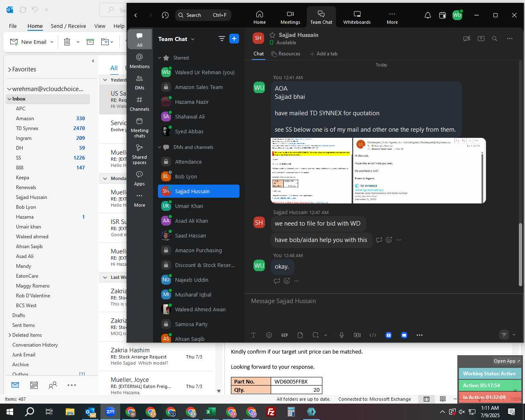Open emoji picker in message composer
Viewport: 525px width, 420px height.
269,335
